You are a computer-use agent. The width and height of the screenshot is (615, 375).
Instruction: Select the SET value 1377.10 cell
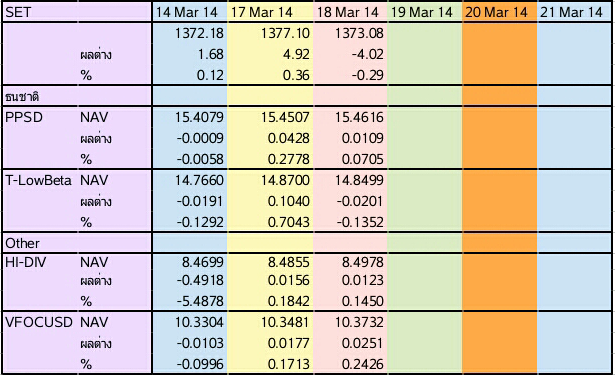click(x=270, y=33)
